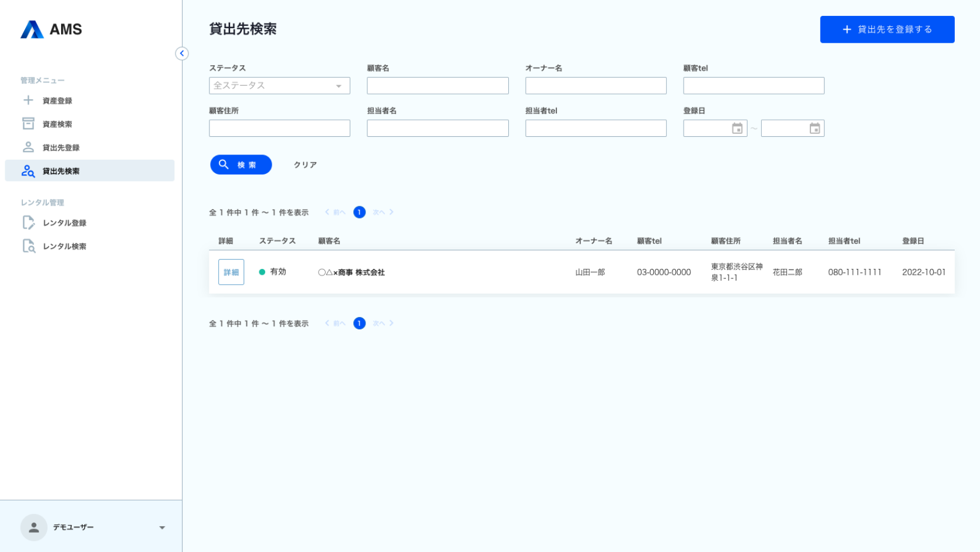Focus the 顧客名 input field
980x552 pixels.
point(438,86)
